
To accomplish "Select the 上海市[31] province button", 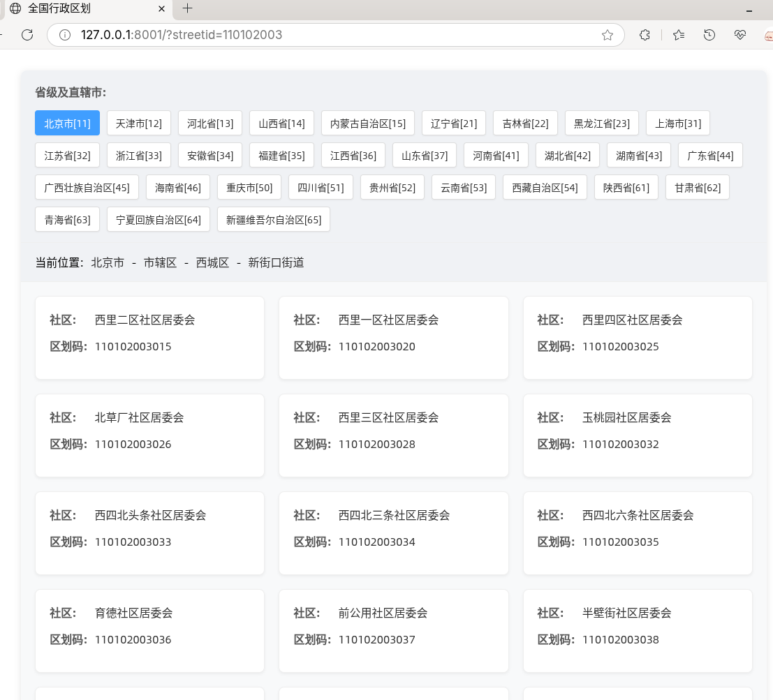I will point(677,124).
